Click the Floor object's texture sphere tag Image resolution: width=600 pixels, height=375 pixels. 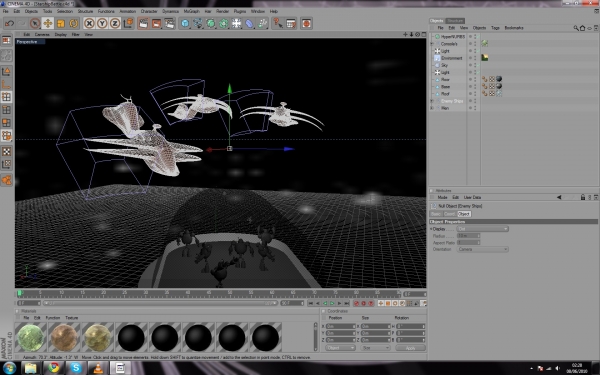coord(499,79)
